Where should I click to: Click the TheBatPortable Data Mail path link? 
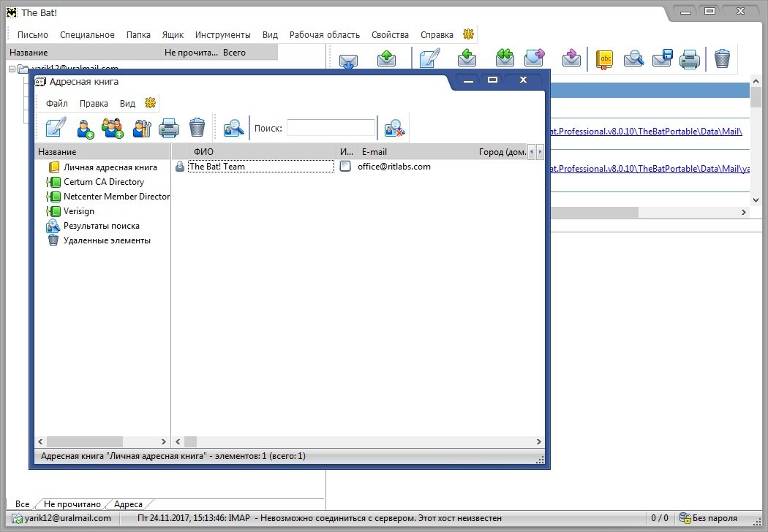645,132
